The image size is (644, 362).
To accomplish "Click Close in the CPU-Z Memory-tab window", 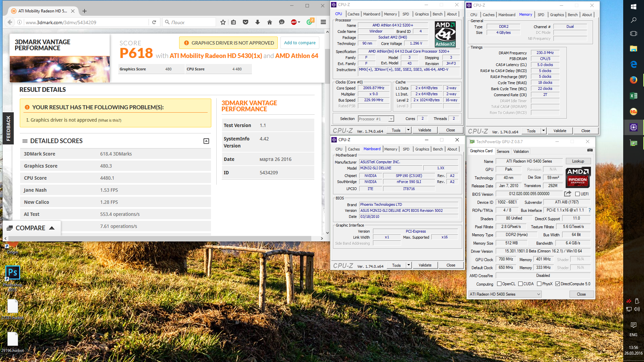I will (x=586, y=131).
